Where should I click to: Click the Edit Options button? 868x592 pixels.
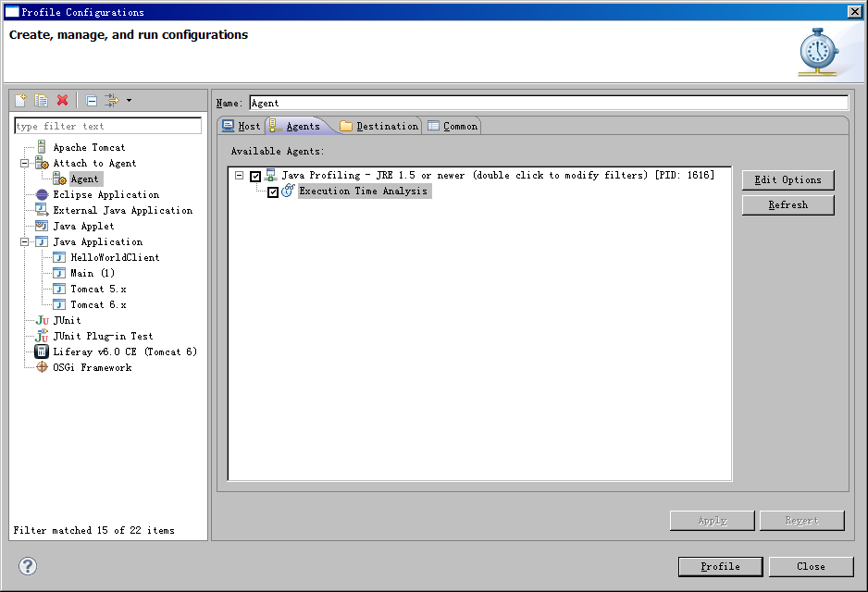(787, 179)
